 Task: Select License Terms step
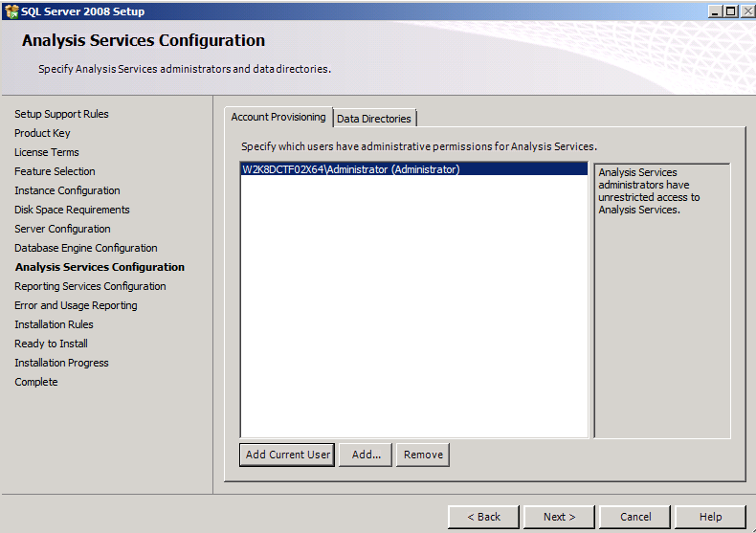coord(46,152)
